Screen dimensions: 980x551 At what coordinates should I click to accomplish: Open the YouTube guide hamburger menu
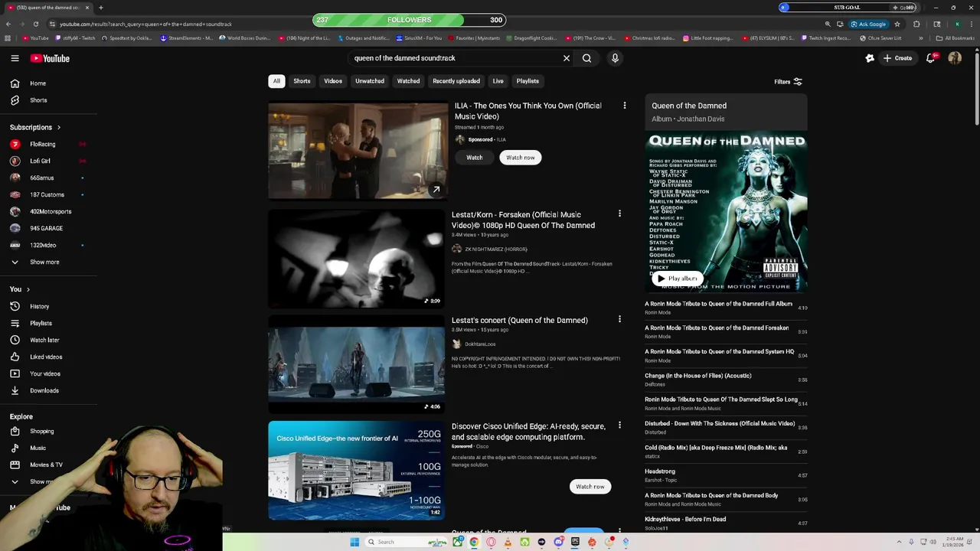click(15, 58)
